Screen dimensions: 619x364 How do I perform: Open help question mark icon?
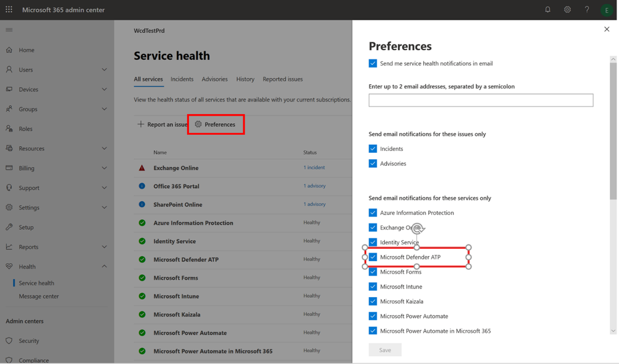(x=587, y=9)
